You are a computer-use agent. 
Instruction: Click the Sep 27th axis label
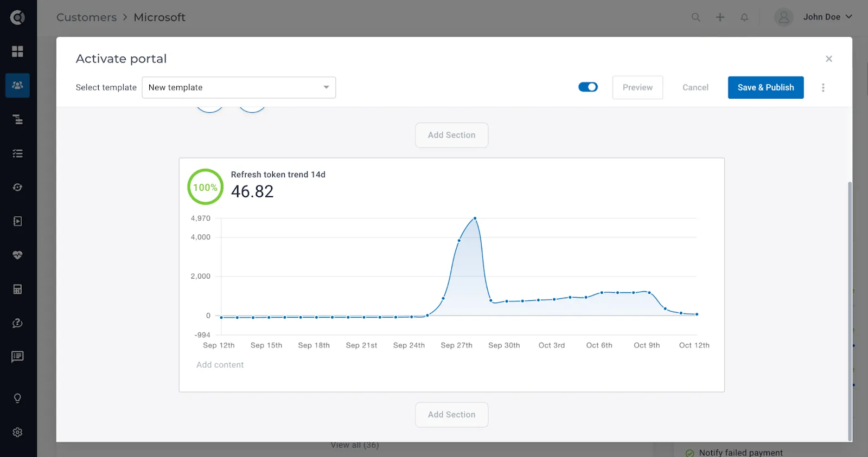point(456,345)
